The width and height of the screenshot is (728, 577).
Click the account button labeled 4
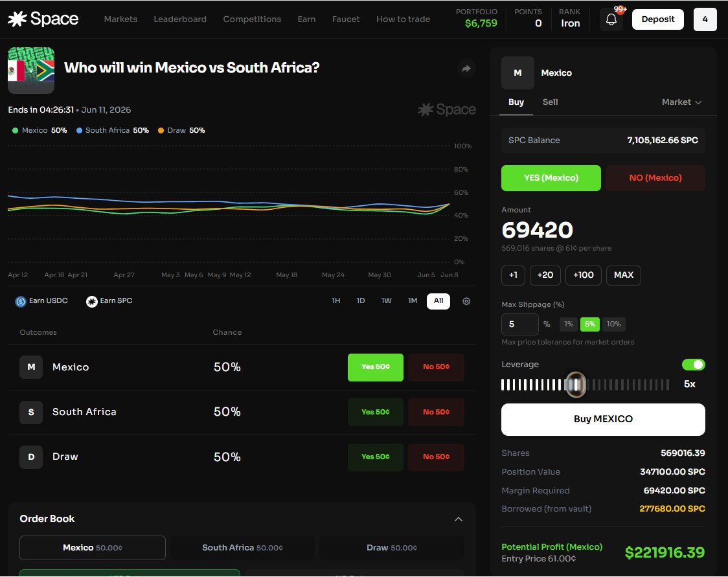tap(705, 19)
